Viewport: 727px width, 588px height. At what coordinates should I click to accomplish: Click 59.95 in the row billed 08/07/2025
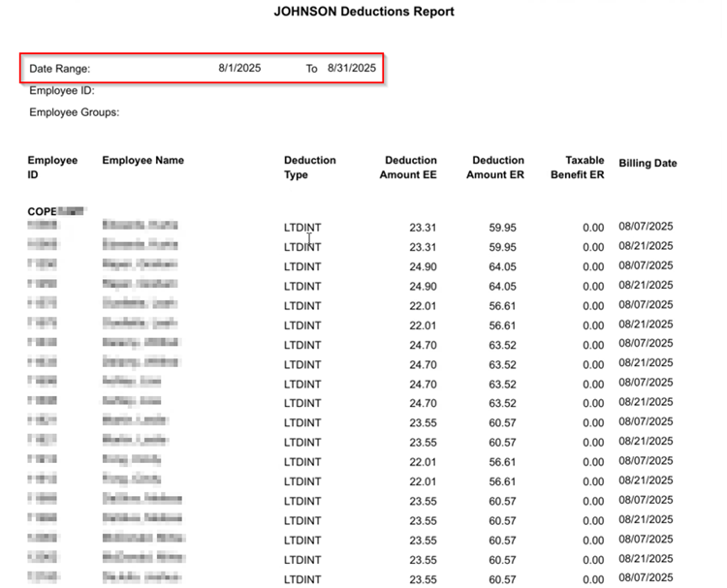click(502, 228)
